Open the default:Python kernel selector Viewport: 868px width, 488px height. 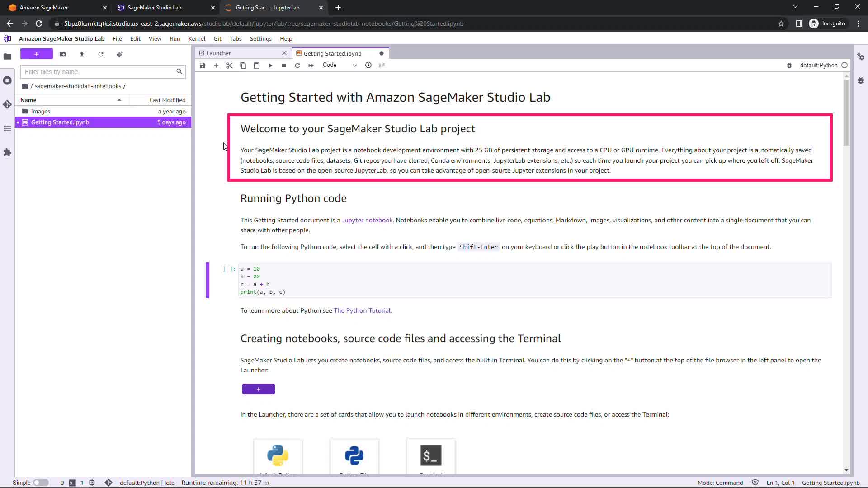pyautogui.click(x=818, y=65)
